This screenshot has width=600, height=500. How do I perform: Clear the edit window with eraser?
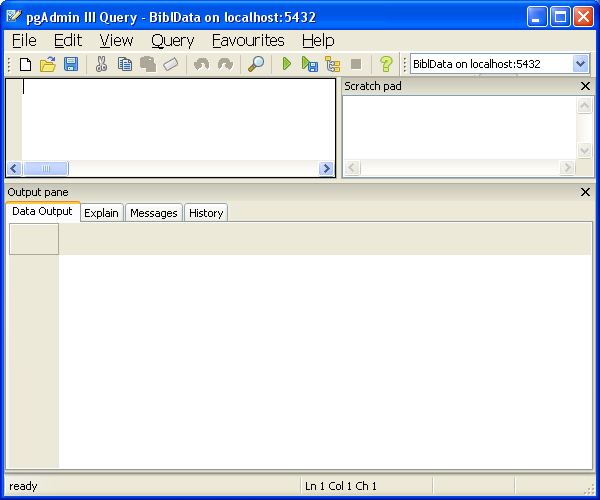pos(171,64)
